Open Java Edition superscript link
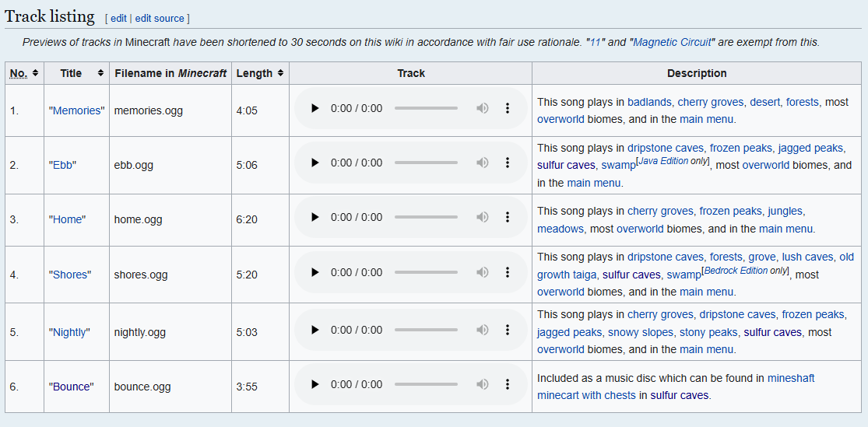Image resolution: width=868 pixels, height=427 pixels. click(664, 161)
